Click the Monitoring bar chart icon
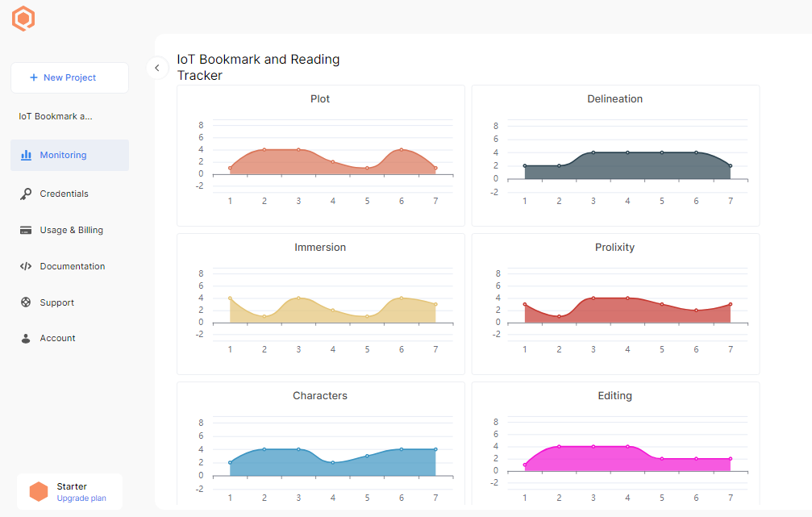 point(26,155)
